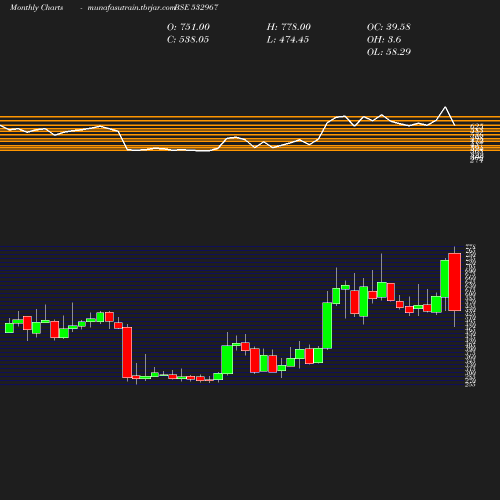Click the close value "C: 538.05"
This screenshot has height=500, width=500.
(x=188, y=40)
